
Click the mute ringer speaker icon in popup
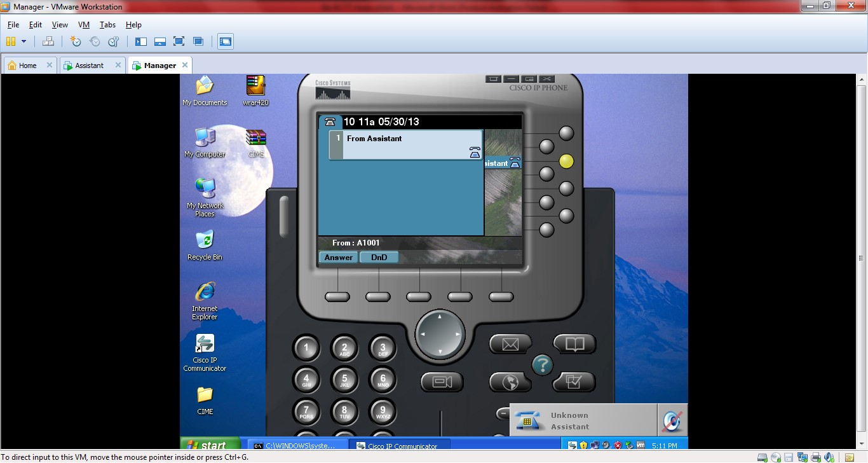tap(672, 421)
